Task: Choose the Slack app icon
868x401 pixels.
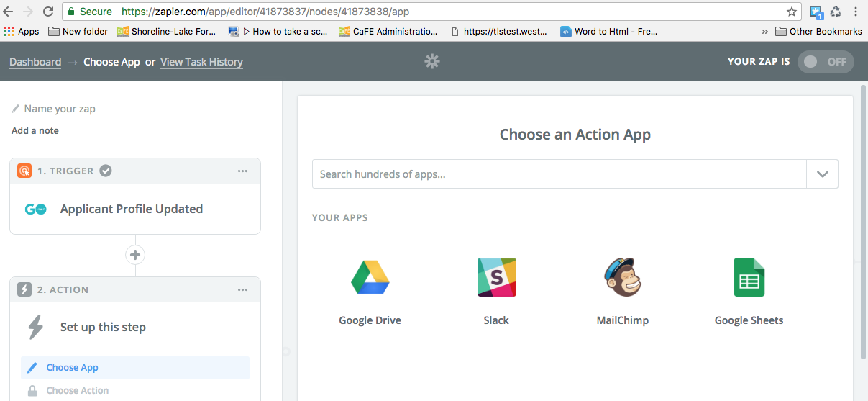Action: tap(497, 277)
